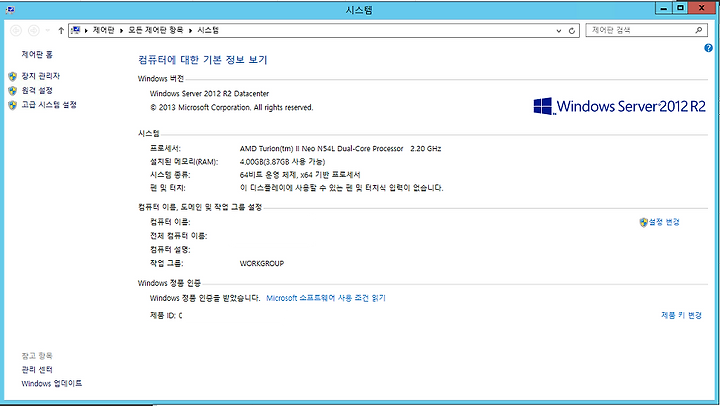The height and width of the screenshot is (406, 720).
Task: Click 설정 변경 link
Action: click(664, 222)
